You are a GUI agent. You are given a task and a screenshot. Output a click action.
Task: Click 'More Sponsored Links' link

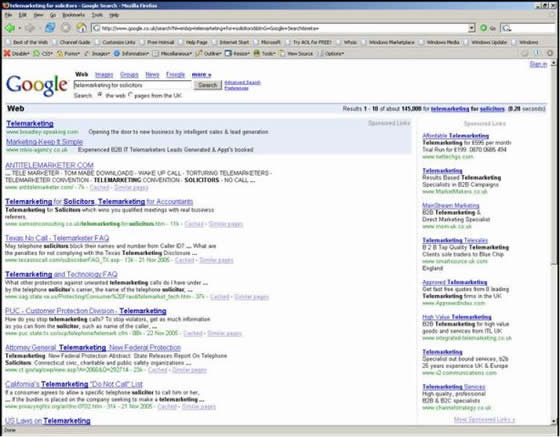coord(484,420)
